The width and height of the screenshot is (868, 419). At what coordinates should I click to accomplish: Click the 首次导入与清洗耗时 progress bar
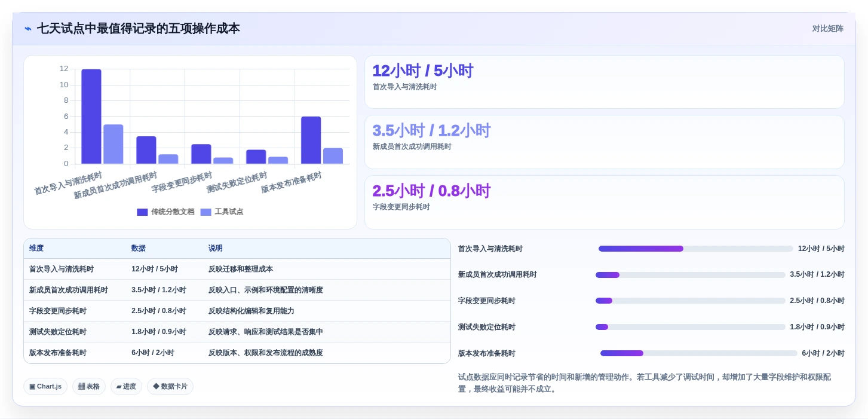point(696,249)
